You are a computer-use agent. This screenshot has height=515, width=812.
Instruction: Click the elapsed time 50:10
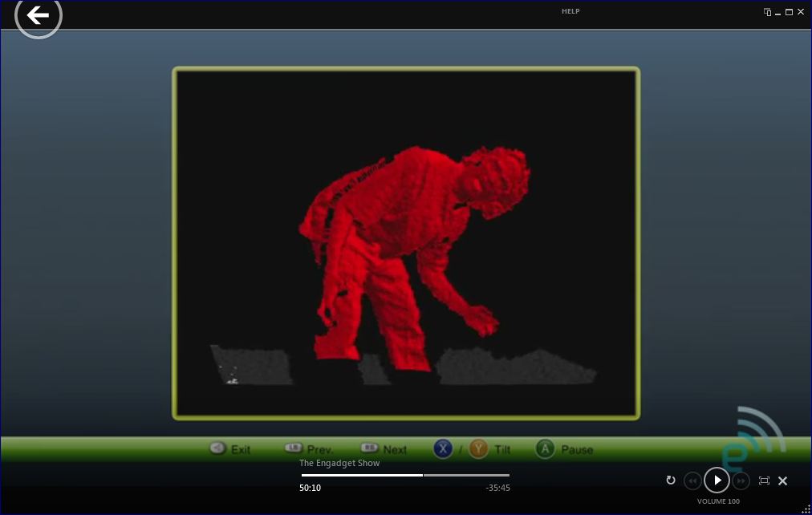click(x=310, y=488)
